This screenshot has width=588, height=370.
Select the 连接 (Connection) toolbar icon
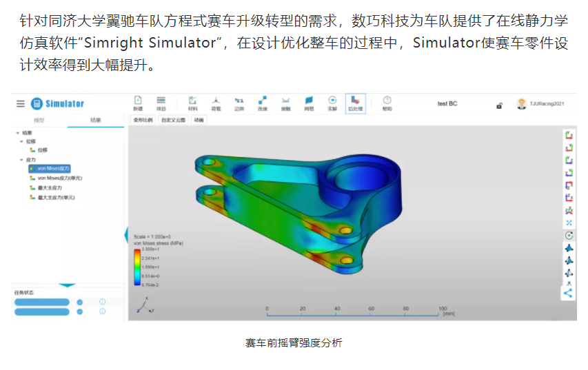pyautogui.click(x=263, y=103)
